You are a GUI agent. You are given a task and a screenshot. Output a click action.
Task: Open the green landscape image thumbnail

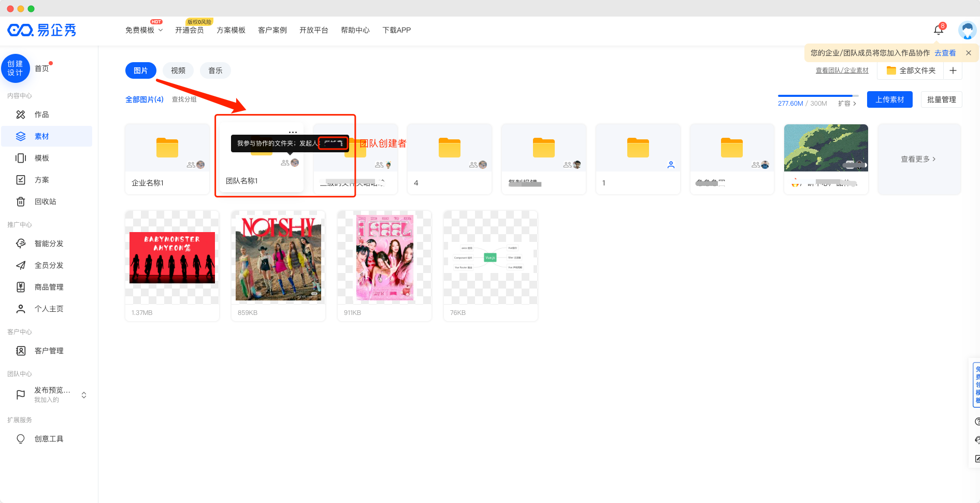pos(826,148)
